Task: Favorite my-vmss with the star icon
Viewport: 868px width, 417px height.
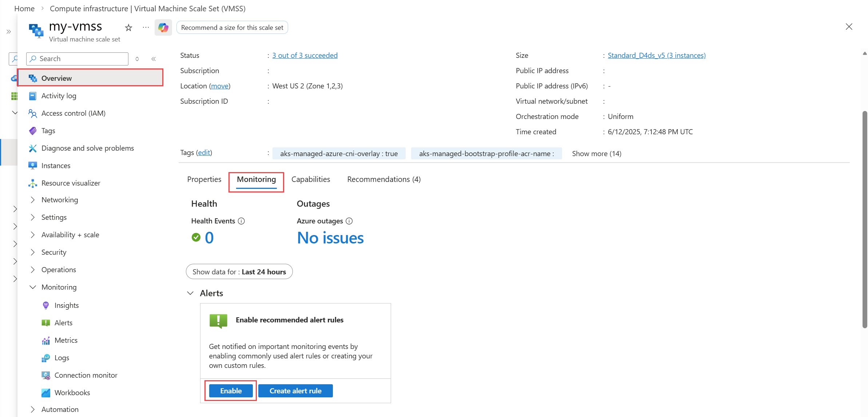Action: pos(128,28)
